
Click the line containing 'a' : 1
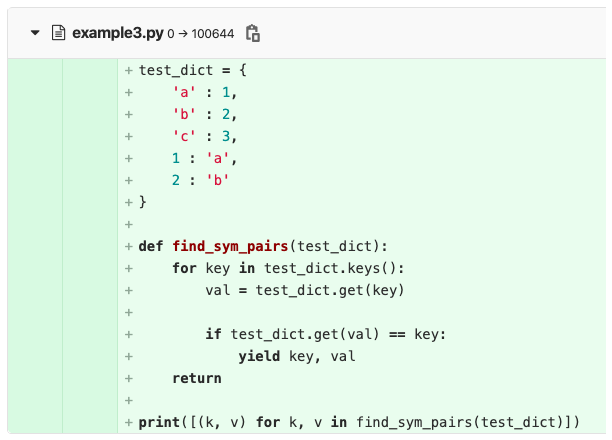[204, 94]
